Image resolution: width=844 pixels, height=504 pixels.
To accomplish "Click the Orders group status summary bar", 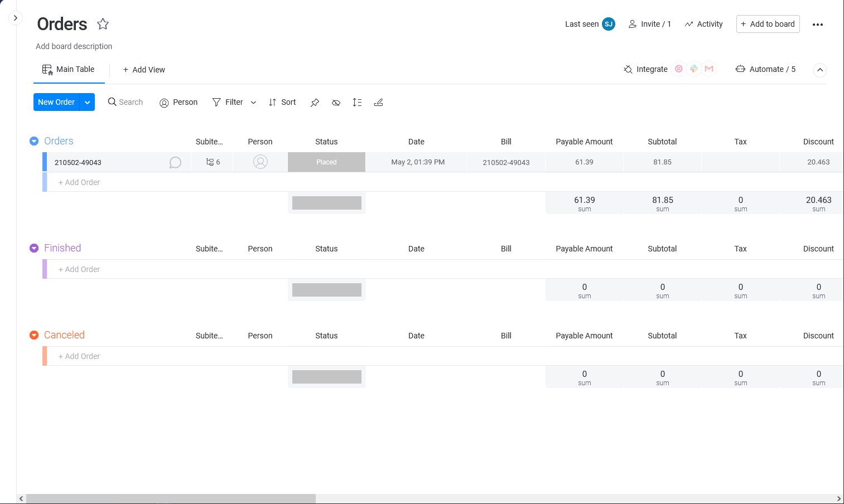I will point(327,203).
